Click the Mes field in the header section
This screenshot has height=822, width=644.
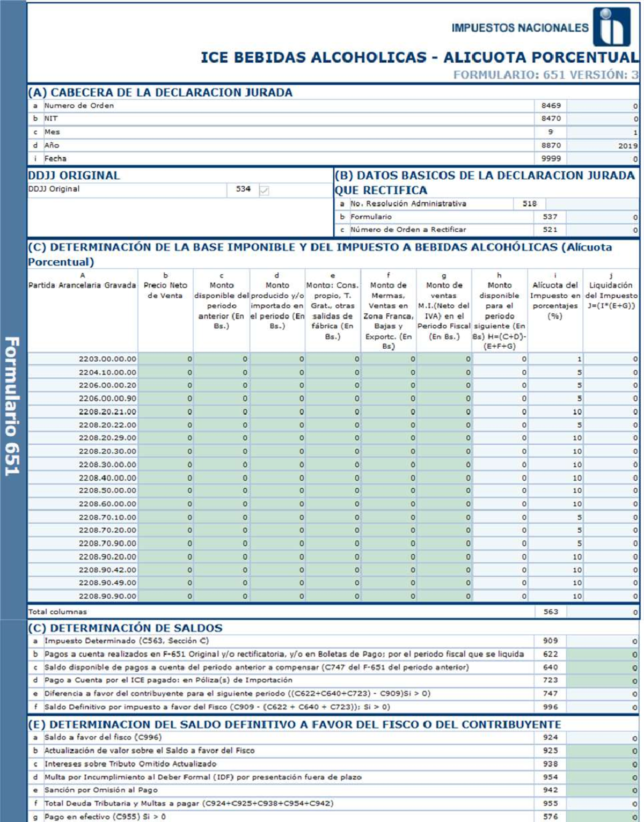click(602, 132)
